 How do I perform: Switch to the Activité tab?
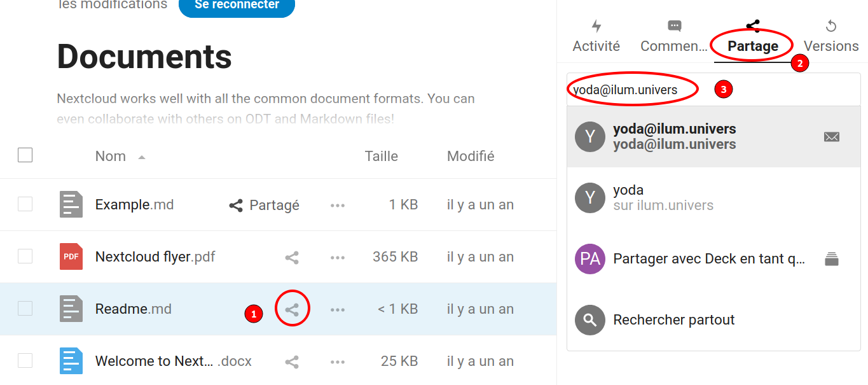[x=596, y=37]
